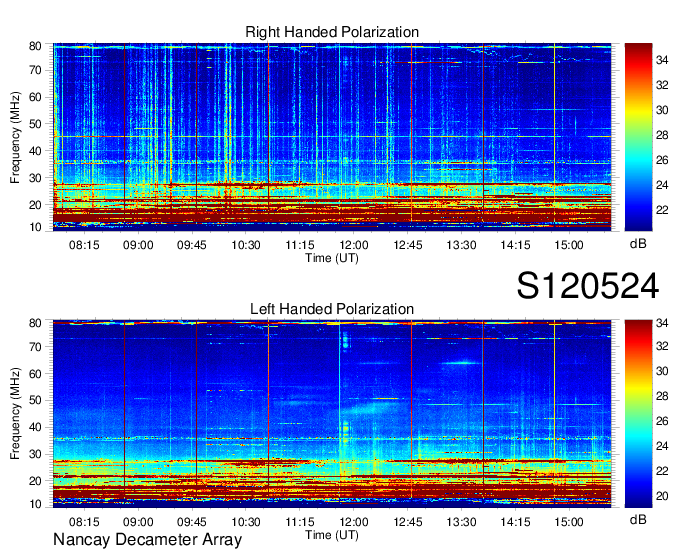The height and width of the screenshot is (552, 680).
Task: Click 70 MHz tick on Left Handed frequency axis
Action: coord(35,347)
